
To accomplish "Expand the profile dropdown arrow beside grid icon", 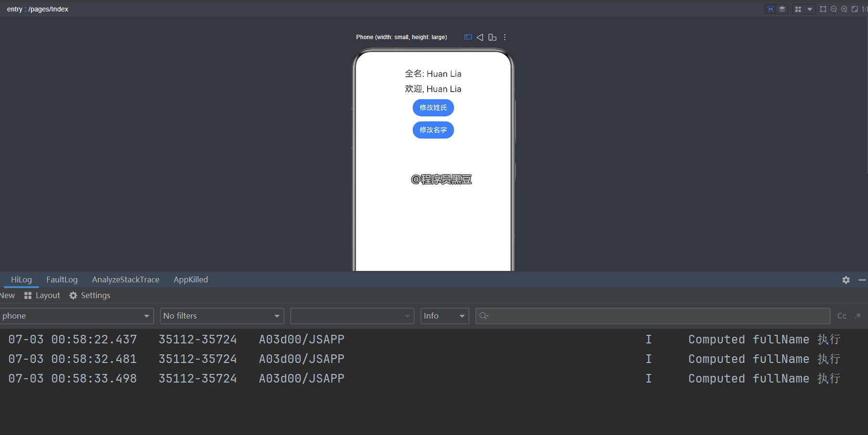I will point(809,9).
